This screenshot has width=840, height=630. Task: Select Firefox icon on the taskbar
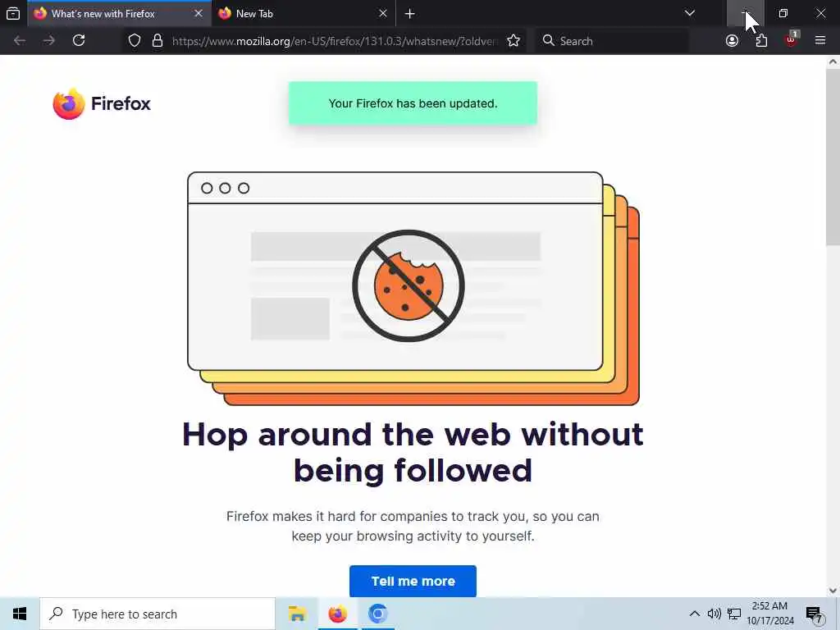coord(337,614)
